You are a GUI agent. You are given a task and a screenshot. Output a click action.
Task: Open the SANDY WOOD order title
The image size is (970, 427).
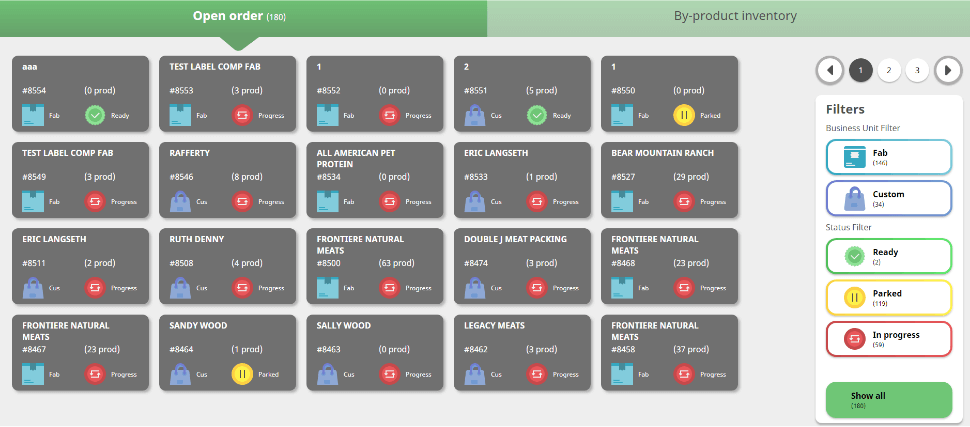[198, 326]
